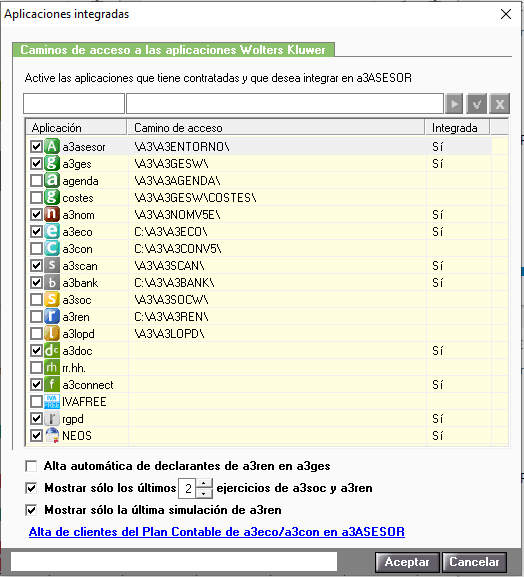
Task: Select the Caminos de acceso Wolters Kluwer tab
Action: pyautogui.click(x=173, y=50)
